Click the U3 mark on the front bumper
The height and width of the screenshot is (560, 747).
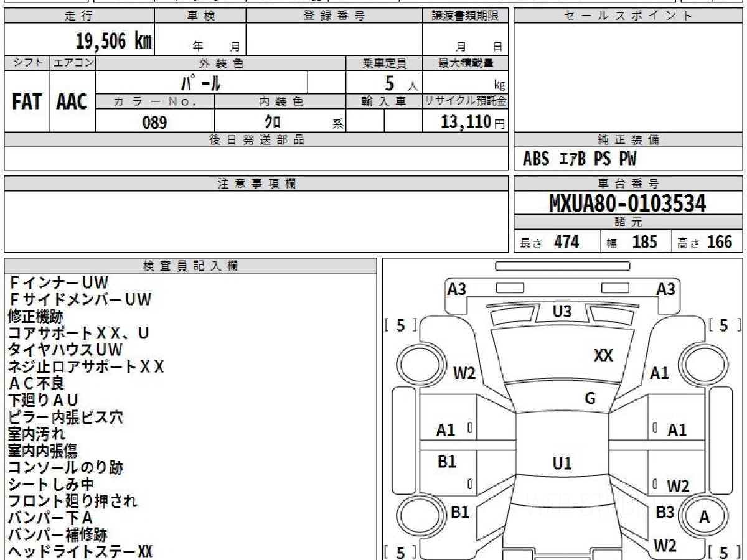pos(562,312)
